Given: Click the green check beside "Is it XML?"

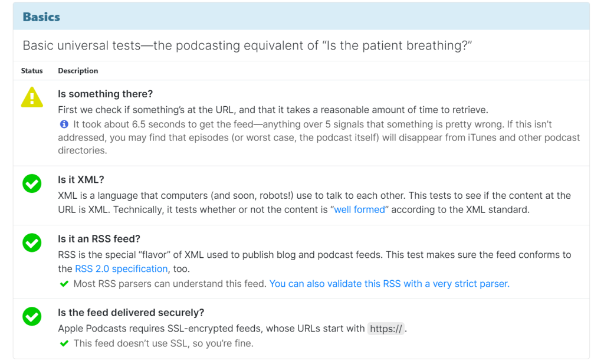Looking at the screenshot, I should 32,183.
